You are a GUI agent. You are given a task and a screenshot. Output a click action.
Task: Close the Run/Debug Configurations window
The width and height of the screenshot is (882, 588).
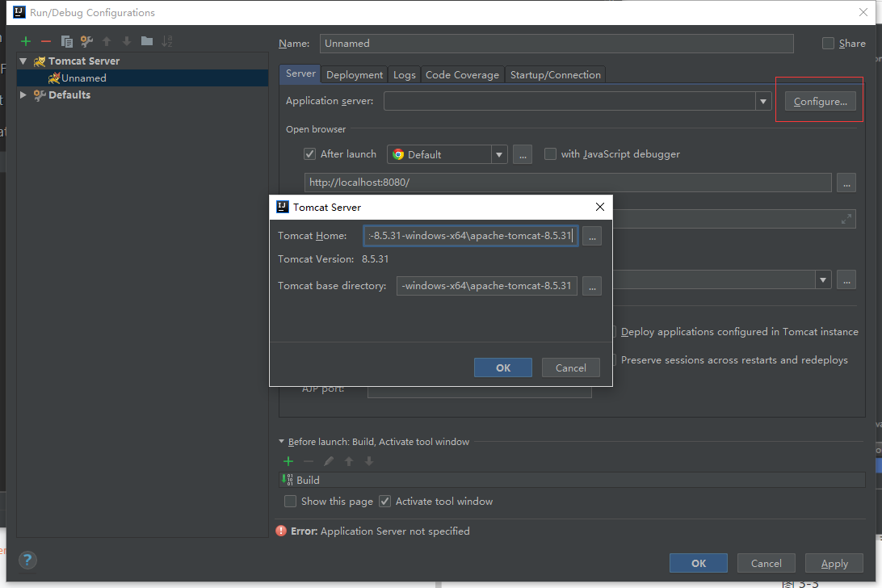tap(863, 12)
